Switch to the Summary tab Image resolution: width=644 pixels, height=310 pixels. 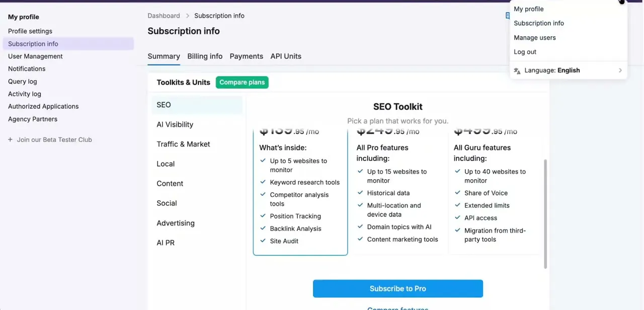coord(164,56)
